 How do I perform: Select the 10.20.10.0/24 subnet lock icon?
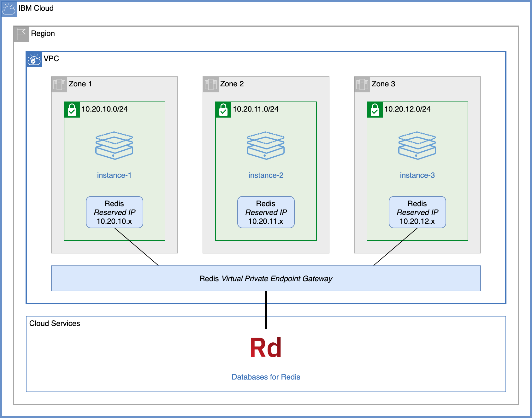click(x=72, y=110)
